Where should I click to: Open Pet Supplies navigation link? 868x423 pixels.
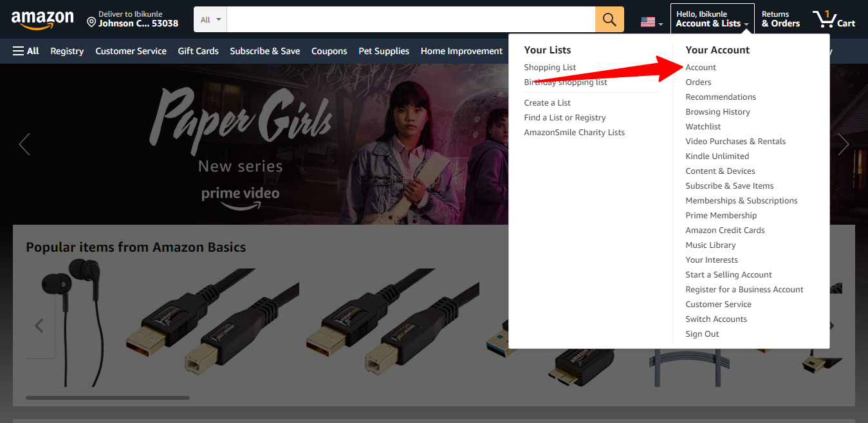[383, 51]
